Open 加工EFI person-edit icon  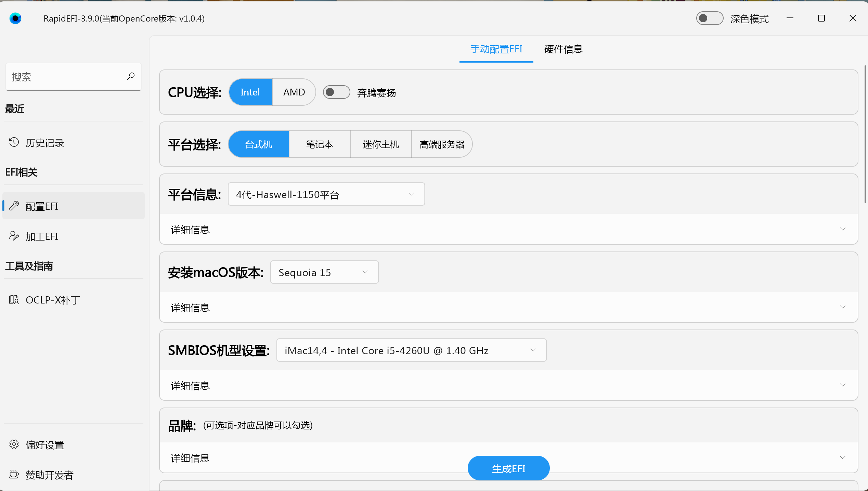(x=14, y=236)
